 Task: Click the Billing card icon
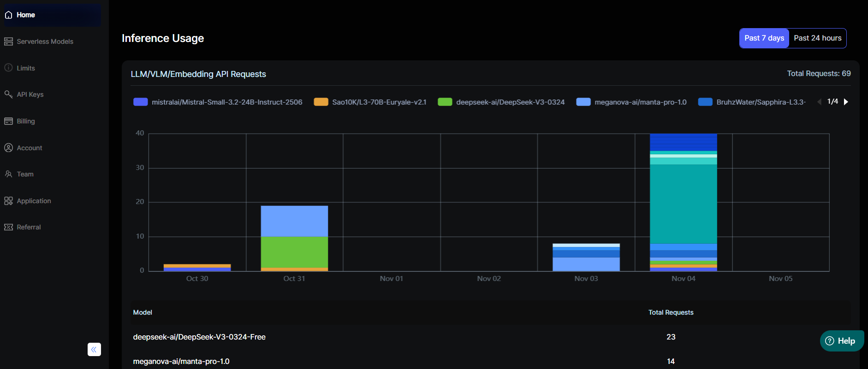(x=8, y=121)
